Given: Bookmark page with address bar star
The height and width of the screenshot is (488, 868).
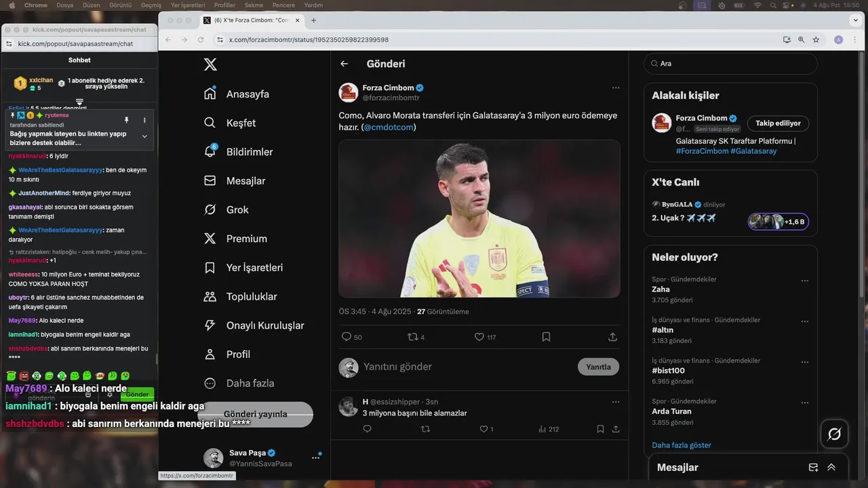Looking at the screenshot, I should pyautogui.click(x=816, y=40).
